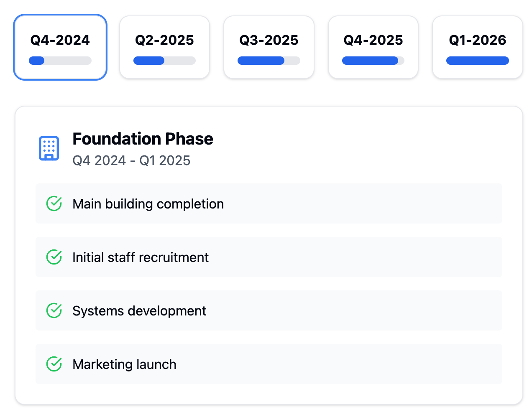Click the blue building icon
This screenshot has width=532, height=417.
tap(49, 148)
